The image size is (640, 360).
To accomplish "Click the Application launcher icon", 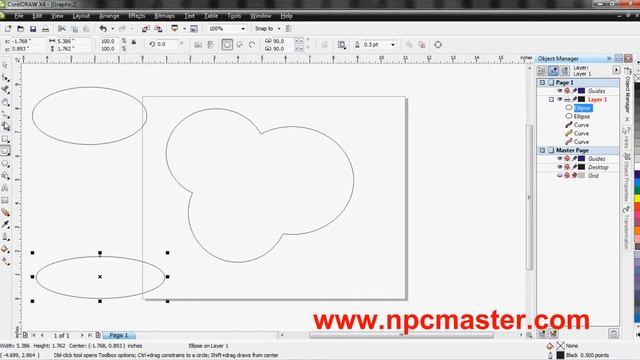I will [175, 29].
